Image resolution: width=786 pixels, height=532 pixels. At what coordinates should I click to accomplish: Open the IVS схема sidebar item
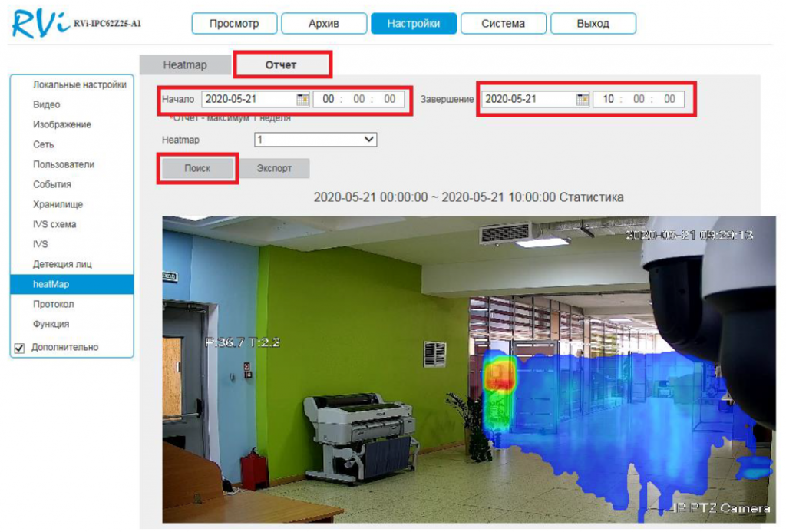click(x=54, y=224)
